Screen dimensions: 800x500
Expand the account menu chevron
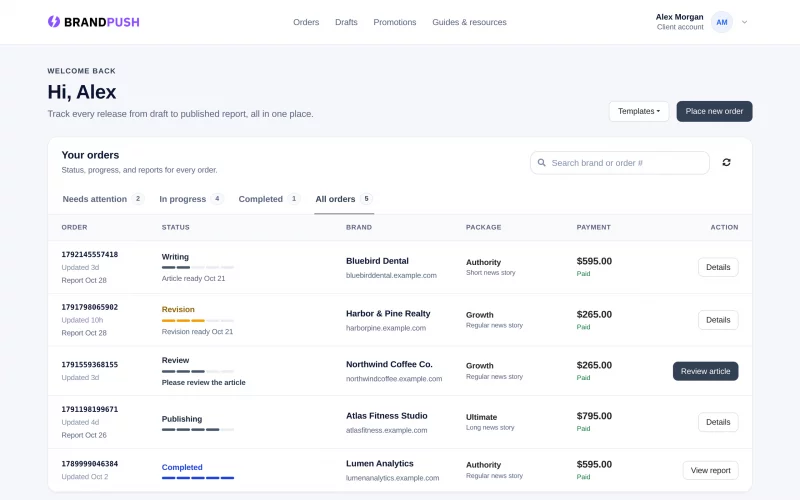[x=744, y=22]
